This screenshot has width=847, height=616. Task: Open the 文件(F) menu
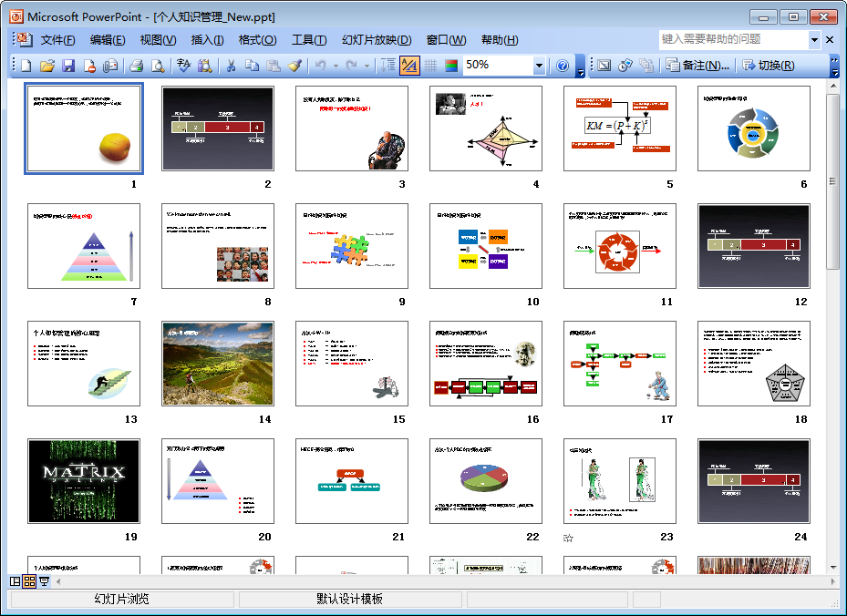57,40
